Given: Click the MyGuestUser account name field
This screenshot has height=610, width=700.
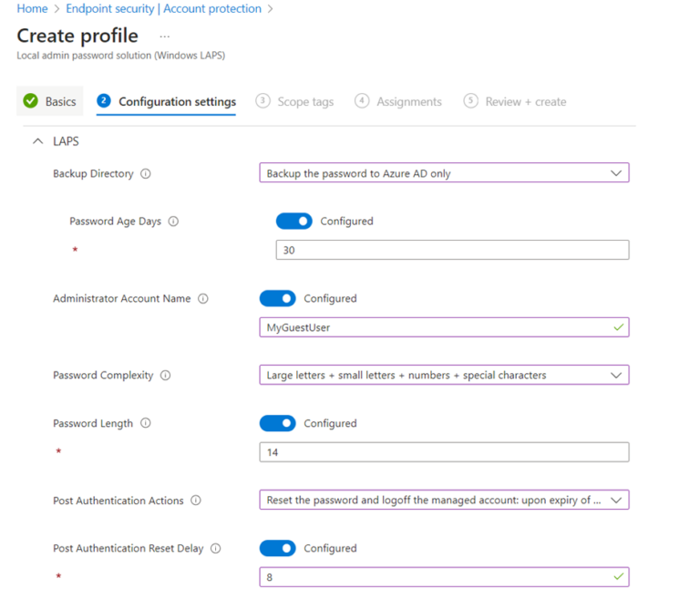Looking at the screenshot, I should point(444,327).
